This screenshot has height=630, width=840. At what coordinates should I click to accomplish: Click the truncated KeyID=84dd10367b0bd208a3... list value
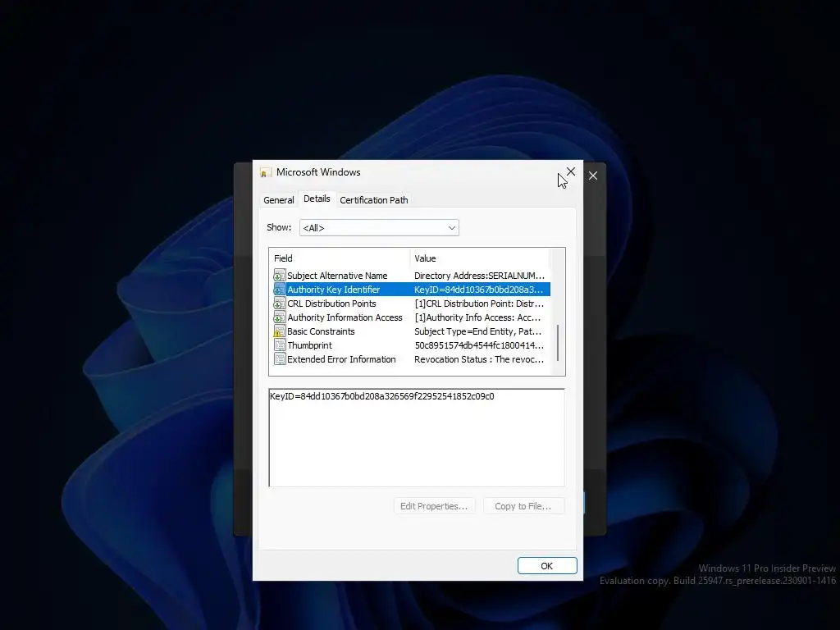(x=479, y=290)
